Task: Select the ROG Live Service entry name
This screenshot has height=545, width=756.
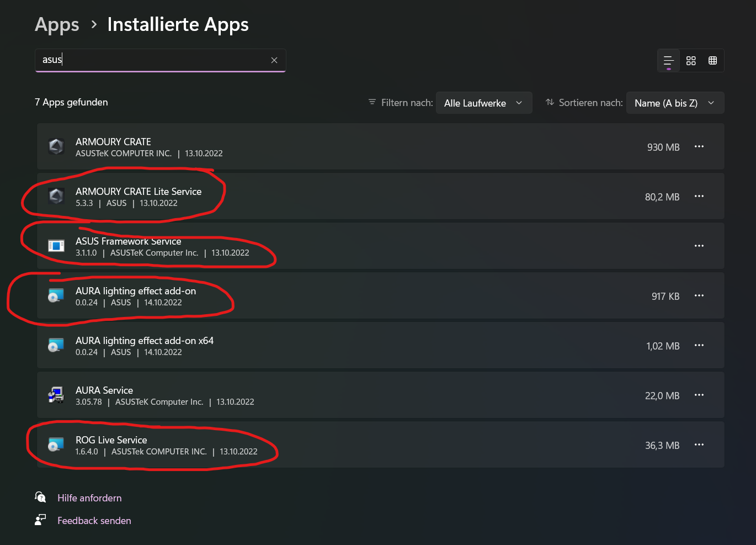Action: pos(111,440)
